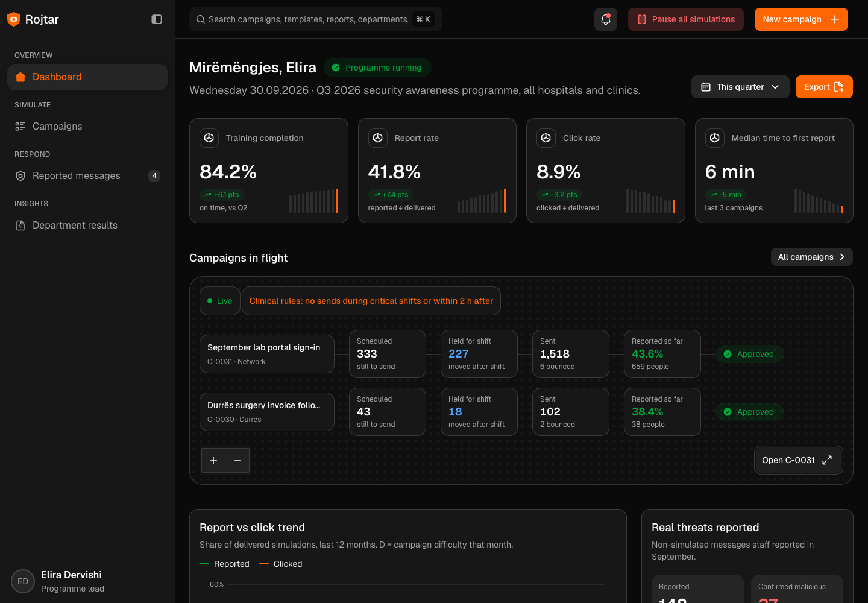Click the Training completion card icon
868x603 pixels.
209,138
